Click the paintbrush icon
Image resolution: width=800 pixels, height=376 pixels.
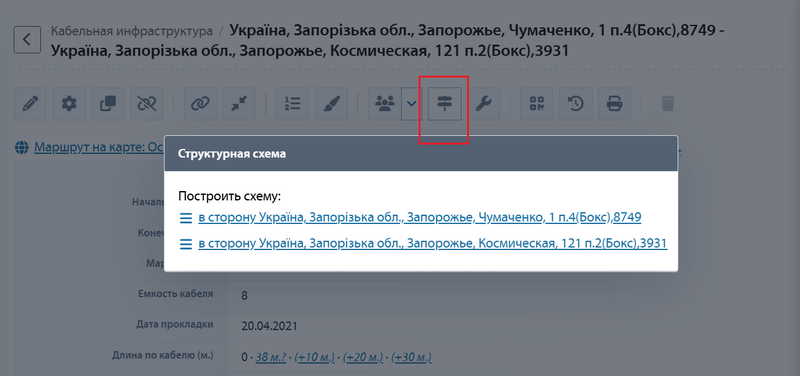pyautogui.click(x=331, y=104)
